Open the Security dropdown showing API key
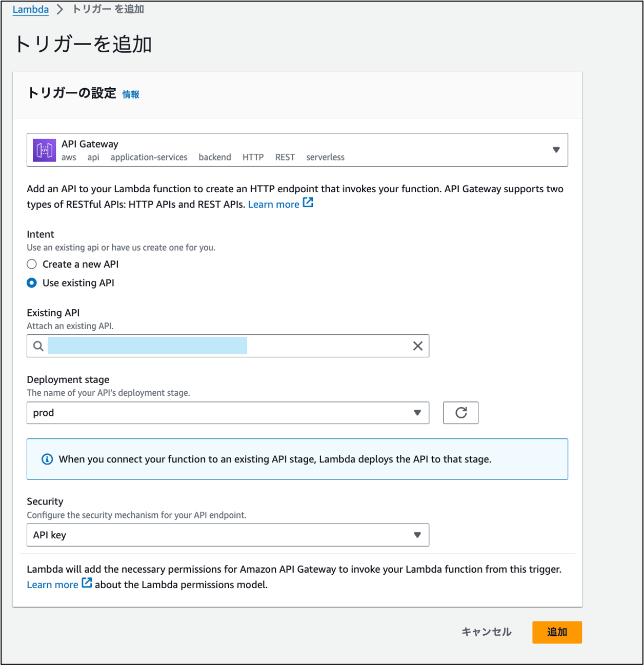Screen dimensions: 644x665 pos(228,535)
